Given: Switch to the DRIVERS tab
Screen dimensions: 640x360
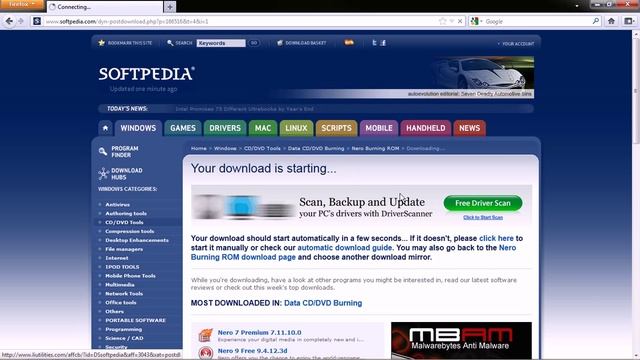Looking at the screenshot, I should (225, 128).
